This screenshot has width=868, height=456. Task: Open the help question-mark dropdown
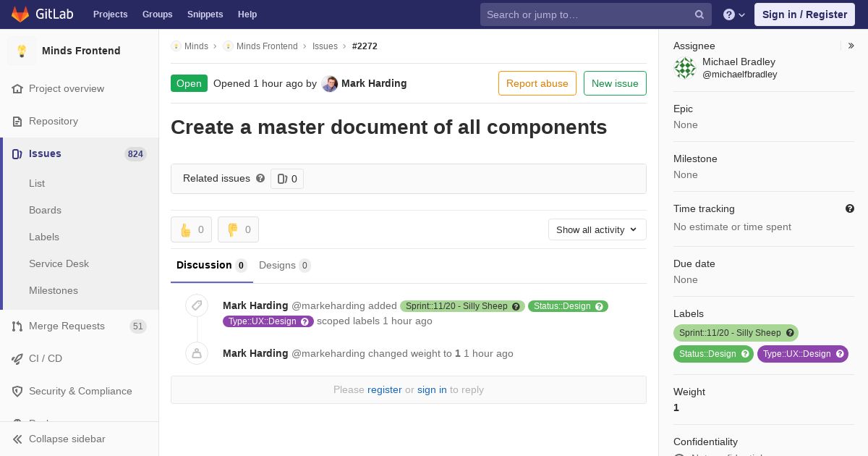(734, 14)
